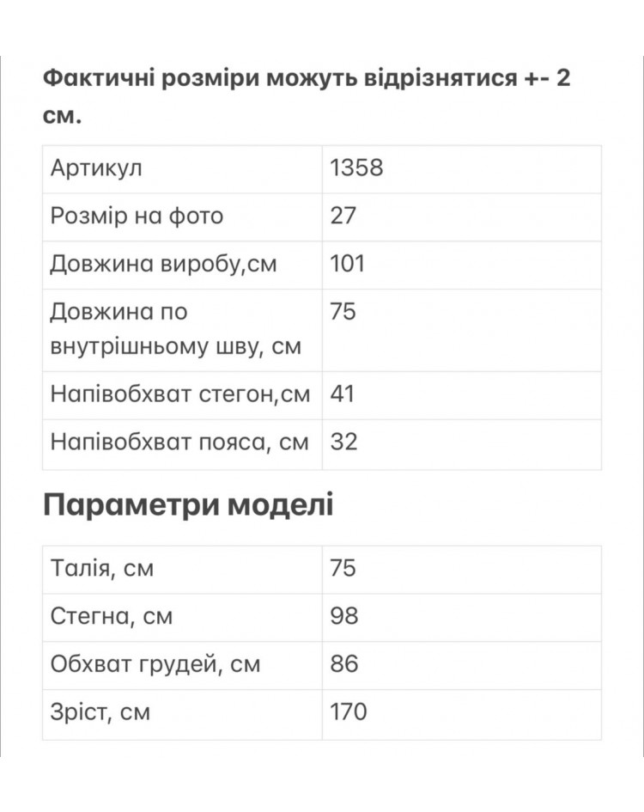Click the Довжина виробу,см label
The height and width of the screenshot is (812, 644).
(x=164, y=264)
